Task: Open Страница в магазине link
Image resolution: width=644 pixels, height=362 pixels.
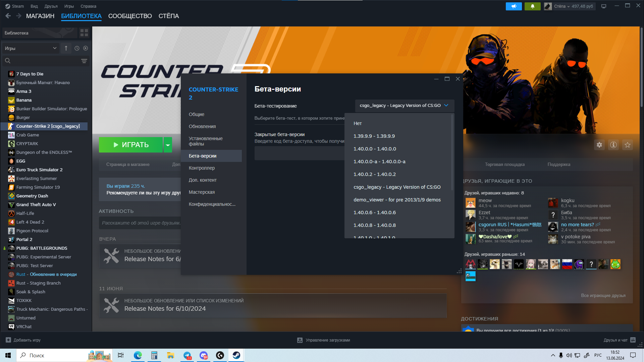Action: [x=128, y=165]
